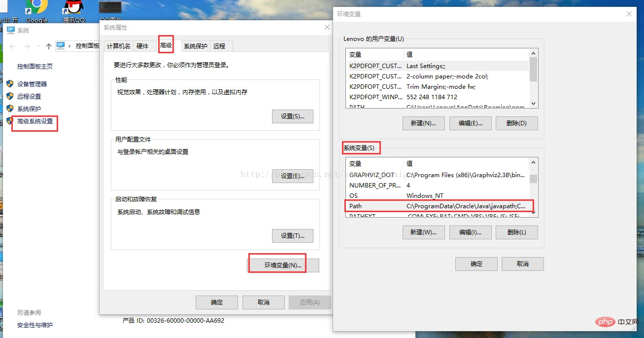
Task: Click the shield icon beside 远程设置
Action: pos(10,96)
